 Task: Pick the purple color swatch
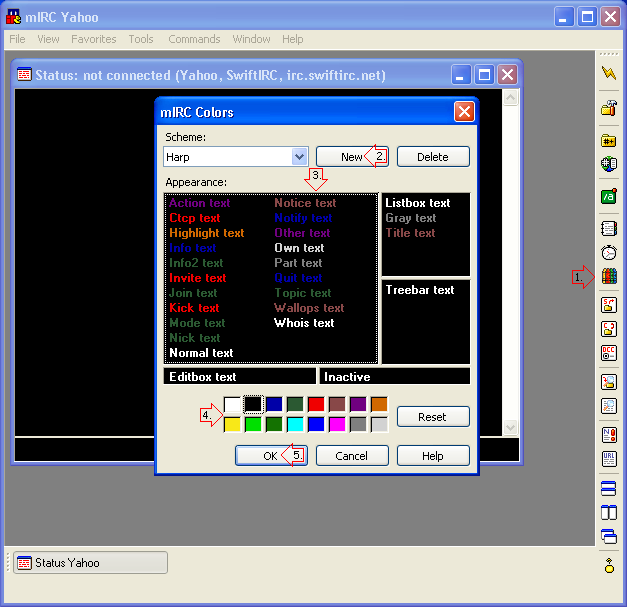(x=358, y=404)
